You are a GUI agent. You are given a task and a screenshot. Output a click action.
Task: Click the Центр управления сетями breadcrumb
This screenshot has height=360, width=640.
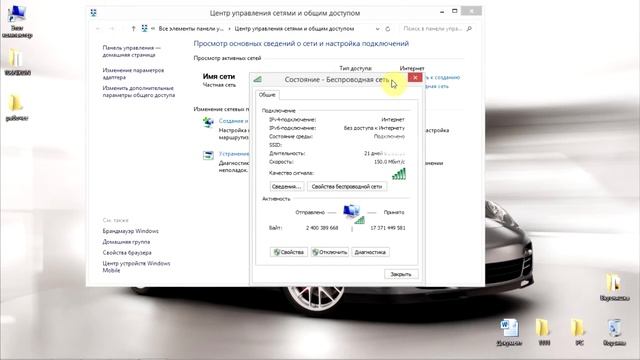(x=294, y=29)
